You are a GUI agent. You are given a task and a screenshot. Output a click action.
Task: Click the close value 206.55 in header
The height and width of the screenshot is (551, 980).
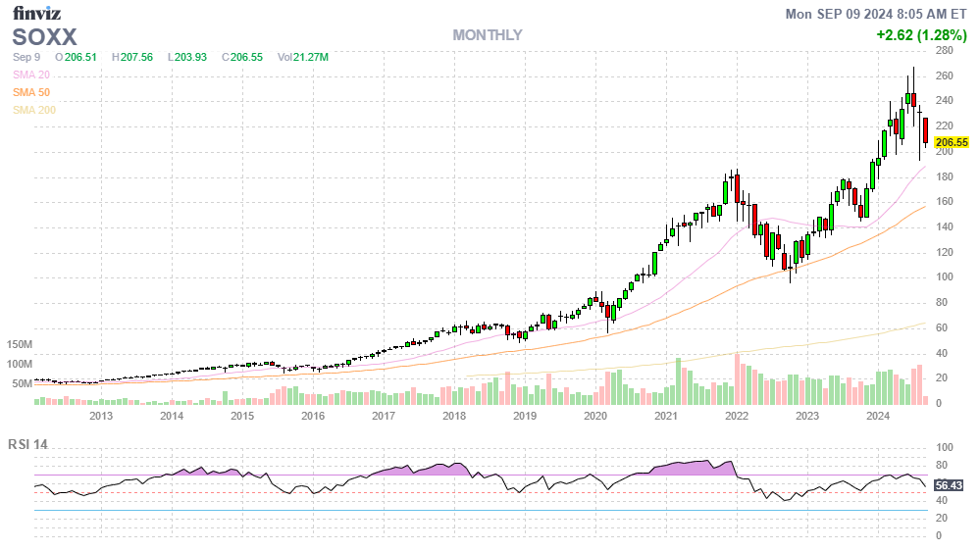pyautogui.click(x=246, y=57)
